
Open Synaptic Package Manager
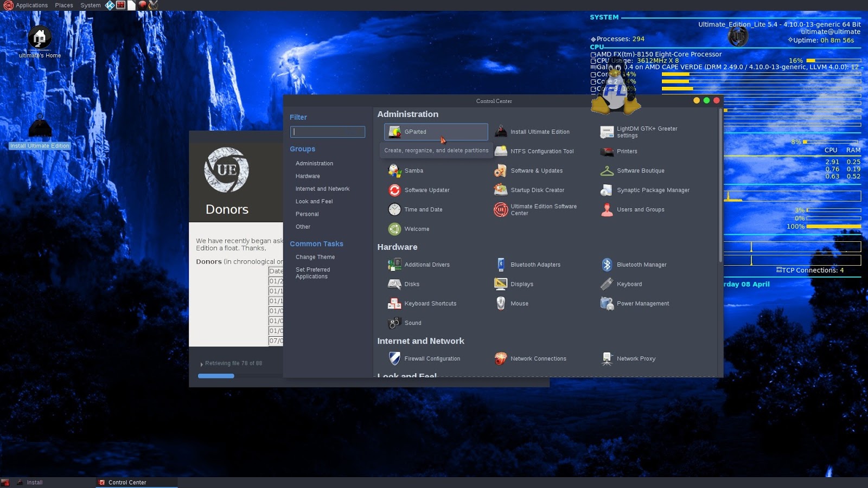[644, 190]
